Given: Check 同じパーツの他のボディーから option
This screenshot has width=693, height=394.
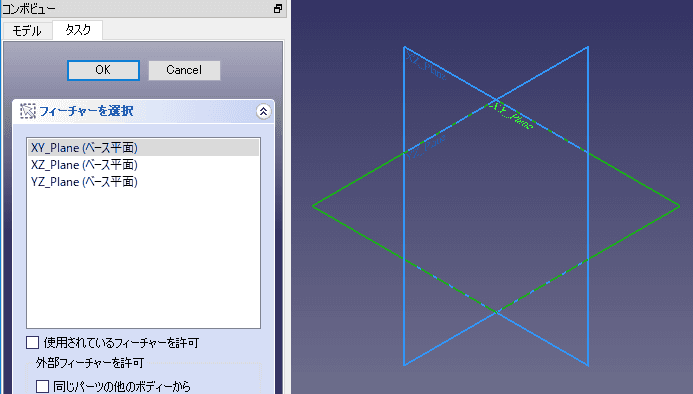Looking at the screenshot, I should tap(42, 386).
